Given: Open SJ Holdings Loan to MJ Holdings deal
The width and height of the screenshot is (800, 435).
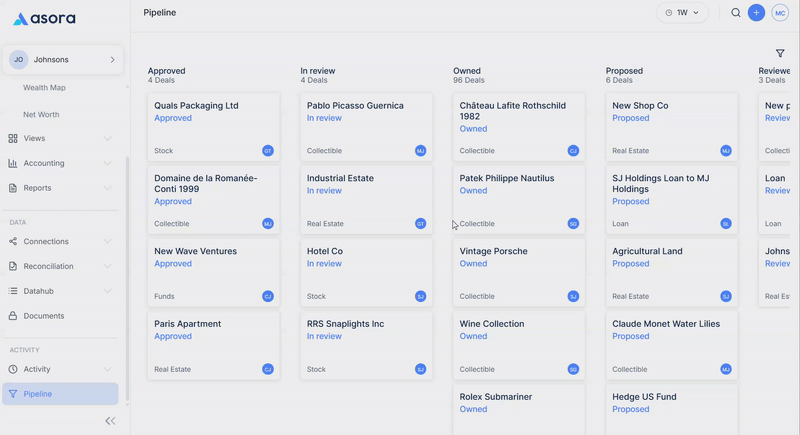Looking at the screenshot, I should [671, 200].
